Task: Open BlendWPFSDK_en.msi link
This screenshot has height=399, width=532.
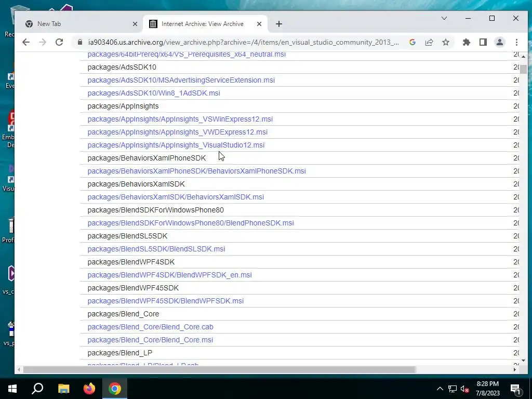Action: [170, 275]
